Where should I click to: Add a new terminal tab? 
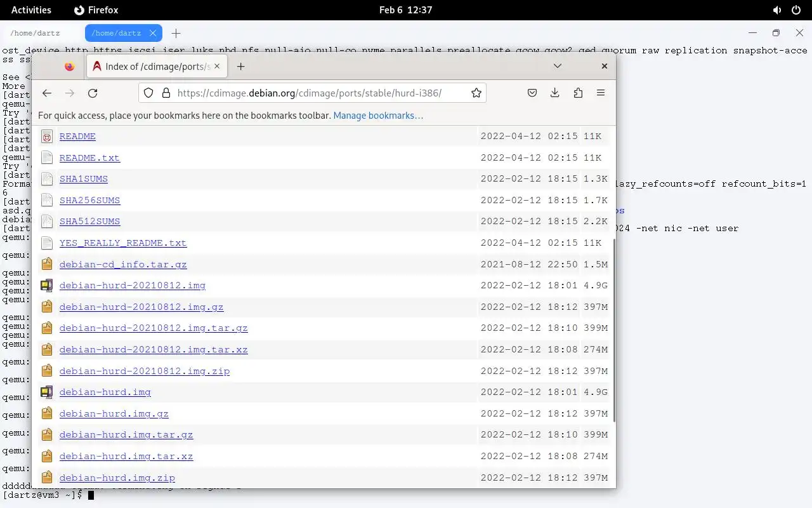click(176, 33)
